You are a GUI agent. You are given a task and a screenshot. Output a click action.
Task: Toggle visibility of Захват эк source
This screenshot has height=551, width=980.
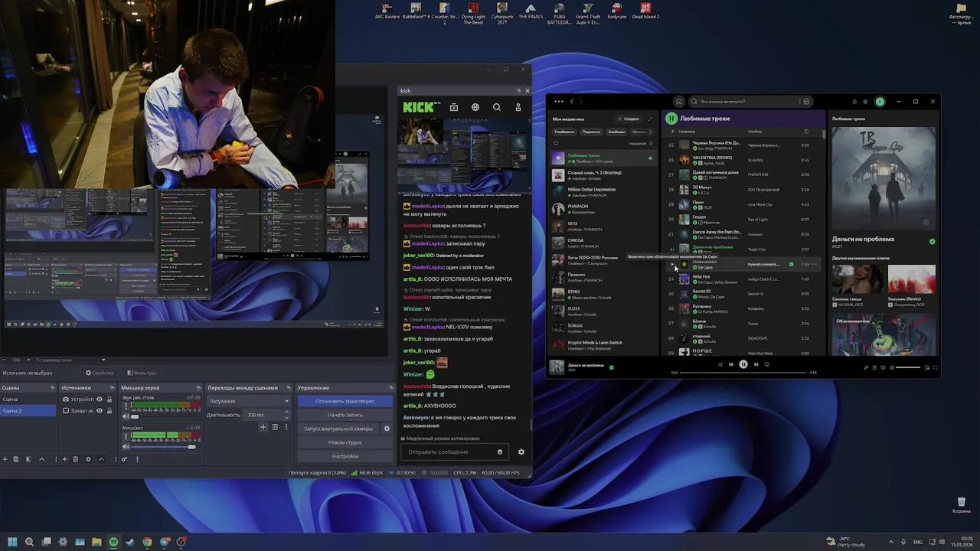(100, 411)
